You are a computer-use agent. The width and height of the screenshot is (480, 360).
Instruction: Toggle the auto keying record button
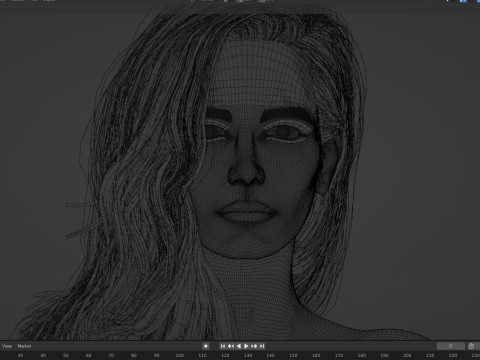(206, 346)
